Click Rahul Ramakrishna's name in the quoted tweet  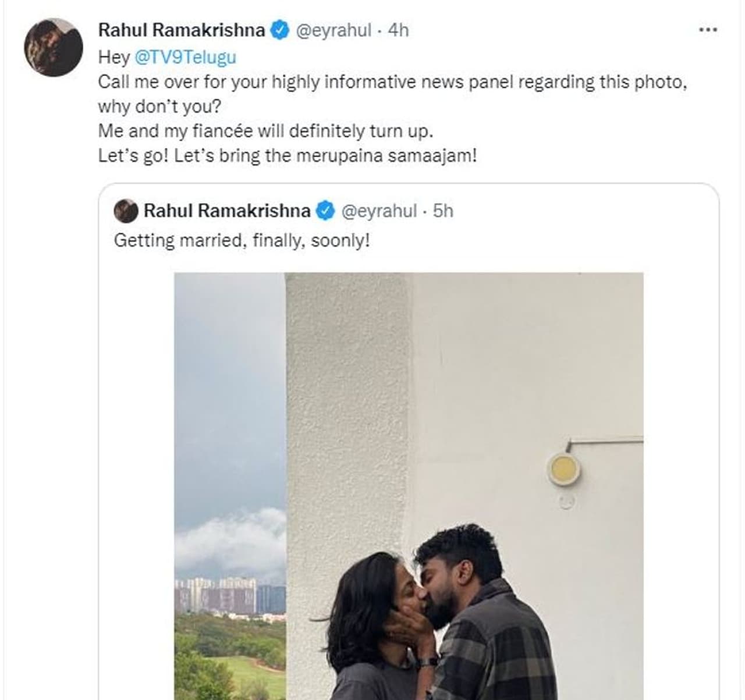[226, 211]
